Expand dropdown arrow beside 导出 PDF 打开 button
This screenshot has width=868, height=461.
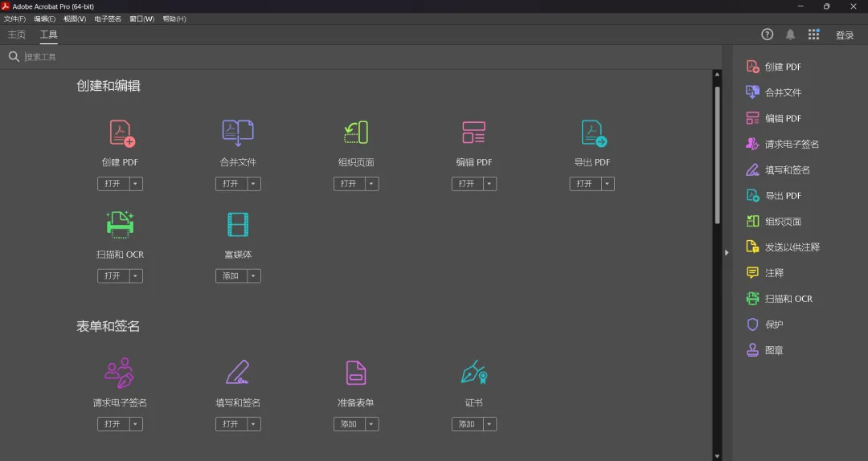click(608, 184)
